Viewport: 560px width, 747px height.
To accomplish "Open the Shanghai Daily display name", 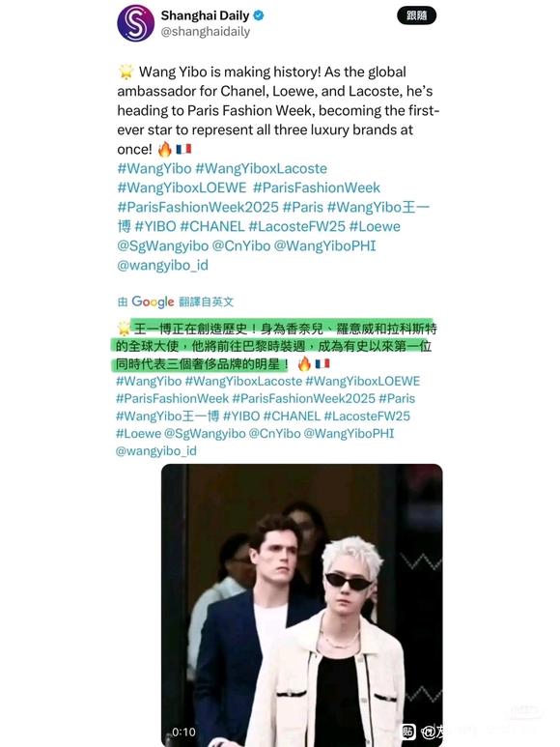I will tap(205, 15).
